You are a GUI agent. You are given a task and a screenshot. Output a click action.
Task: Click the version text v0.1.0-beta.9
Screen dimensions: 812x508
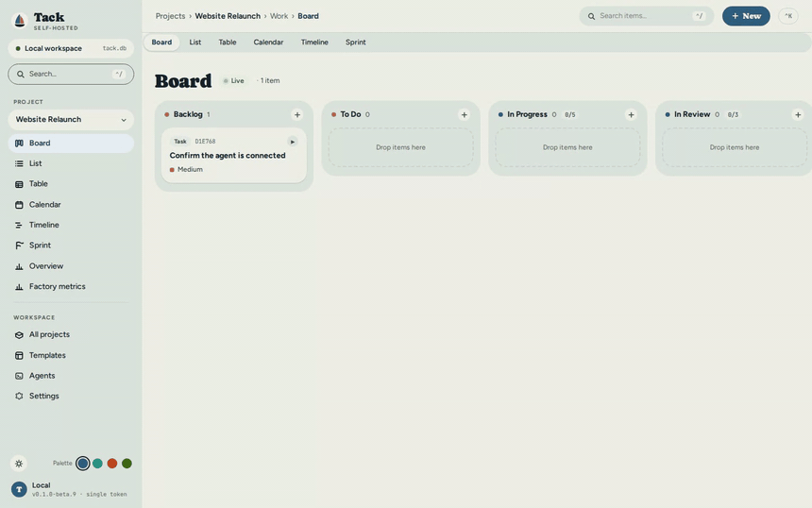pyautogui.click(x=55, y=495)
